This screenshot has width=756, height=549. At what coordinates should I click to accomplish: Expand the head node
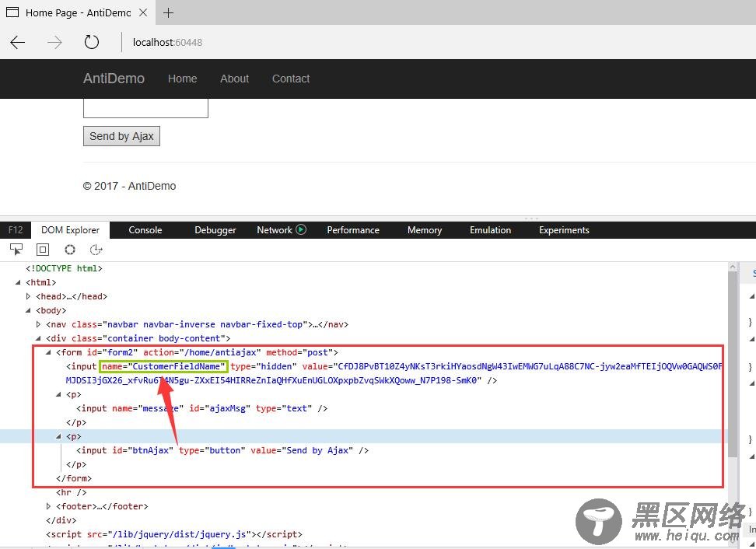tap(28, 296)
